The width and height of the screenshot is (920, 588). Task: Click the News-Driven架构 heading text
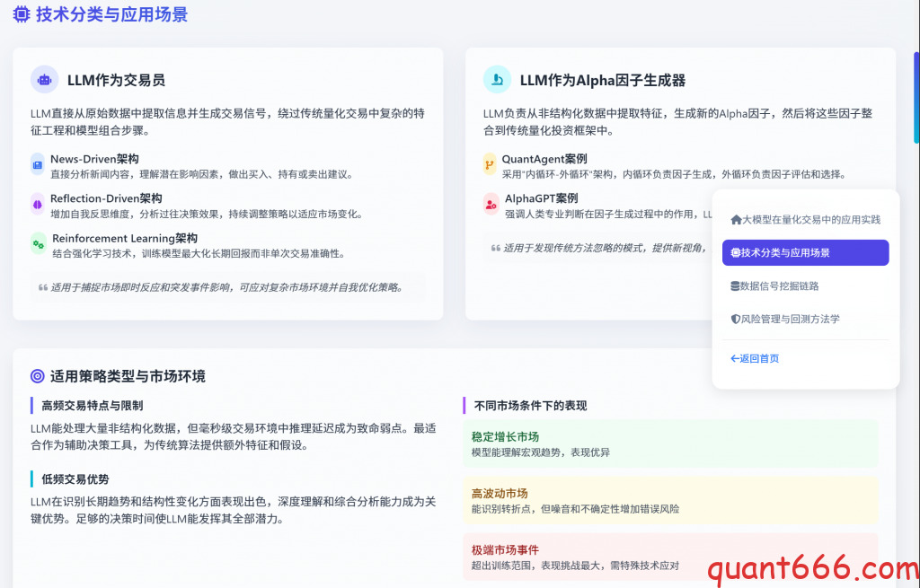coord(94,159)
